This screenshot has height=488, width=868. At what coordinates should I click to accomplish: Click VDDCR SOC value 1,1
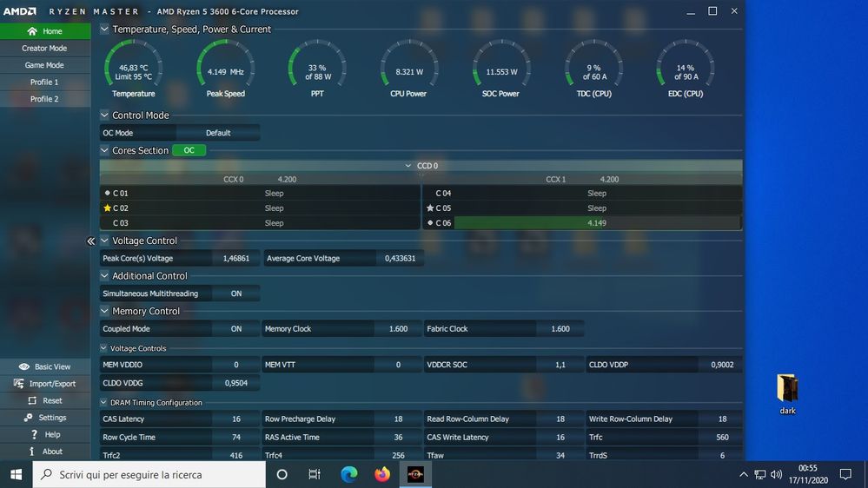[x=560, y=365]
